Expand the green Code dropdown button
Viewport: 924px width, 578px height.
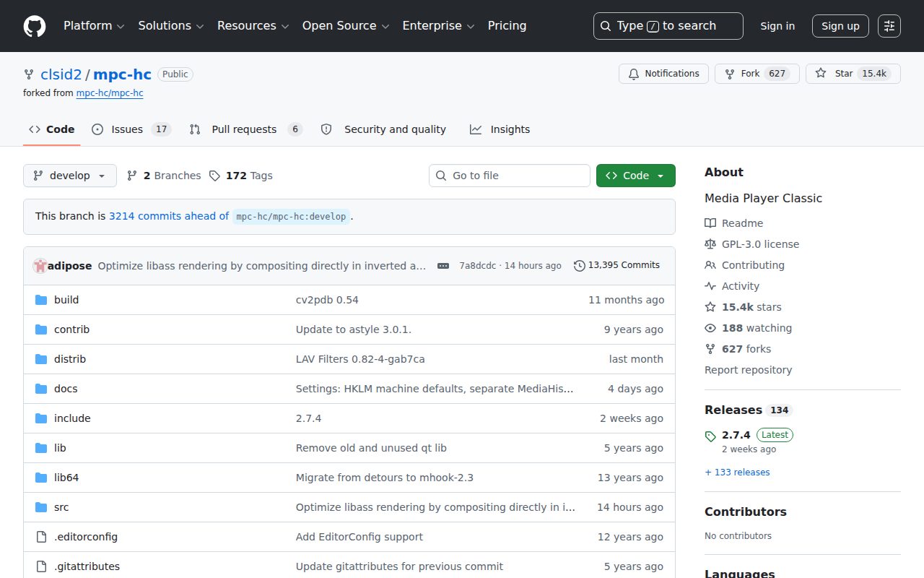coord(636,176)
